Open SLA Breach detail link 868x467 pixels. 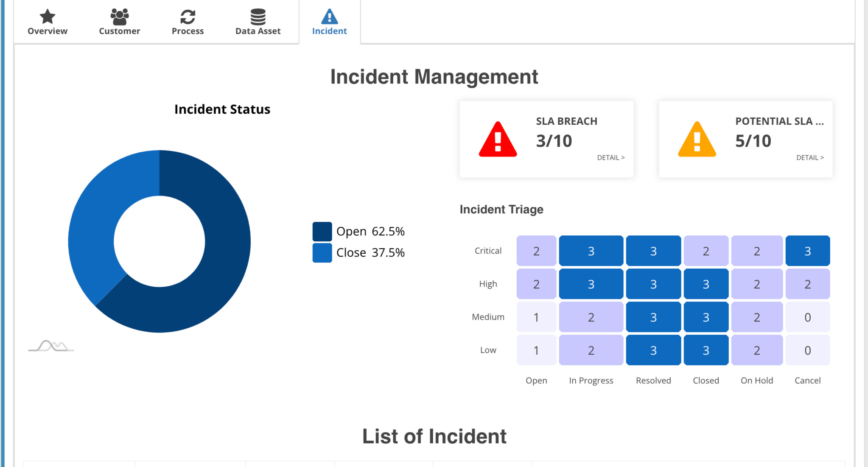coord(611,157)
